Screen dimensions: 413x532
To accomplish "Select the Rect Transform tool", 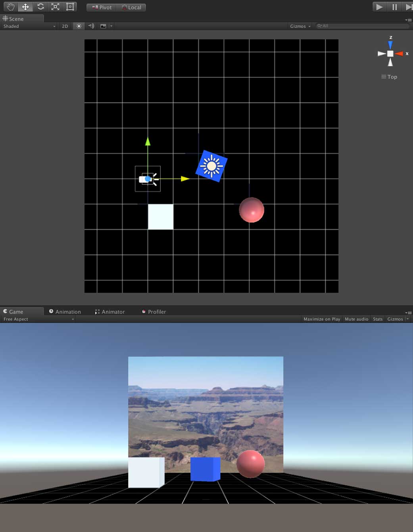I will (70, 7).
